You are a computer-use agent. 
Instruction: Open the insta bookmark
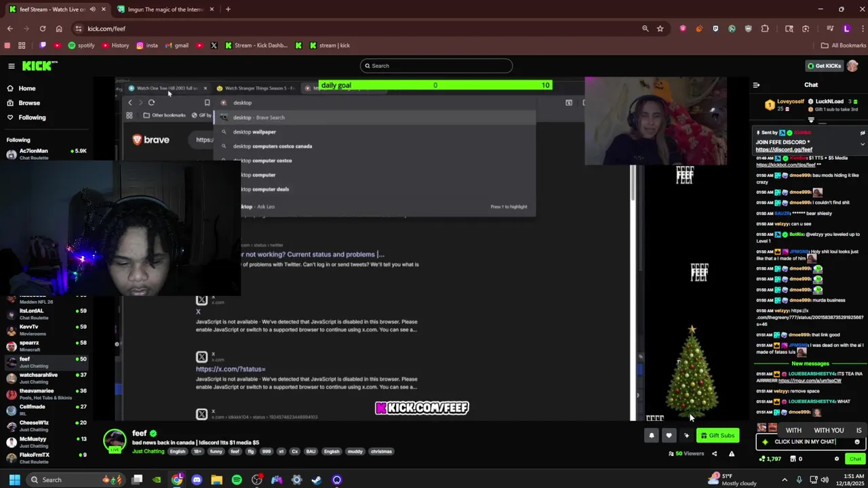click(146, 45)
